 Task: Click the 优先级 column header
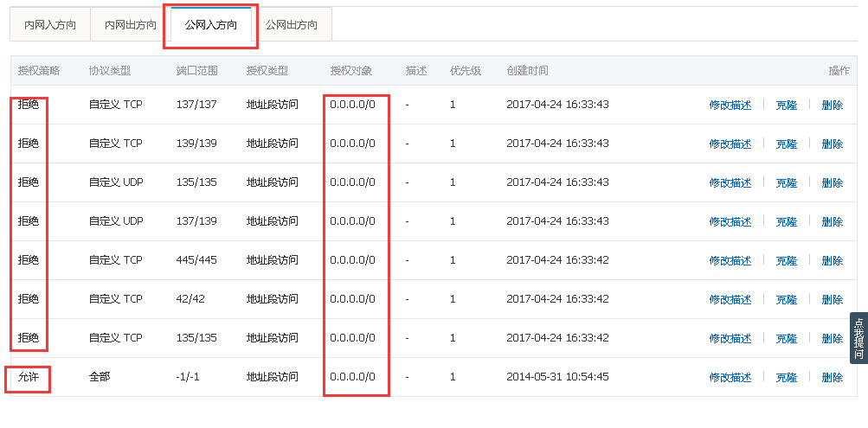pyautogui.click(x=465, y=71)
